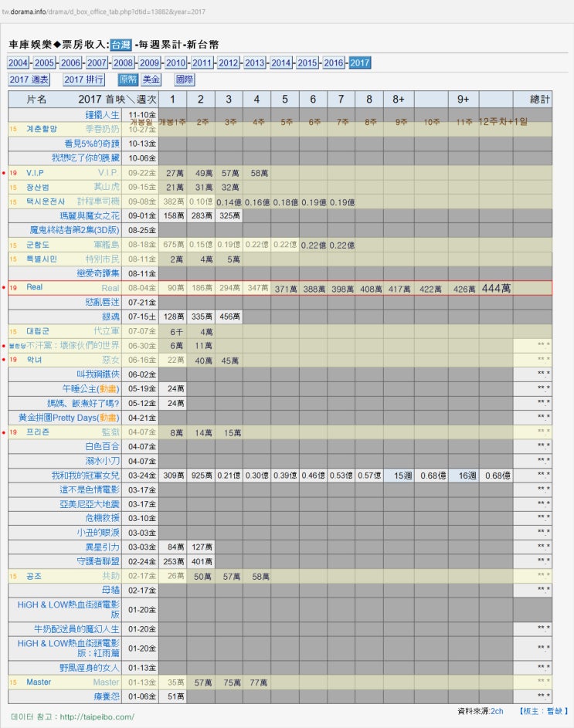Select the highlighted 2017 year tab
The image size is (574, 728).
360,63
